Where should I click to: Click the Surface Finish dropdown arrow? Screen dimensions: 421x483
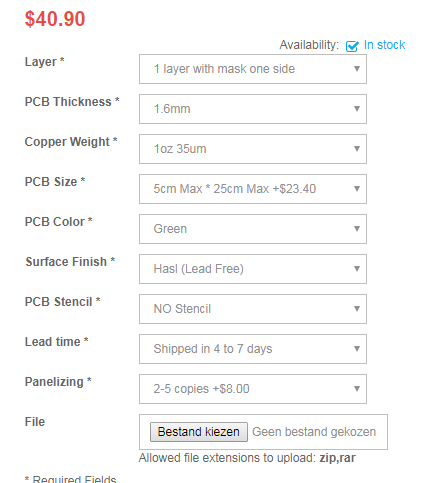pos(357,269)
